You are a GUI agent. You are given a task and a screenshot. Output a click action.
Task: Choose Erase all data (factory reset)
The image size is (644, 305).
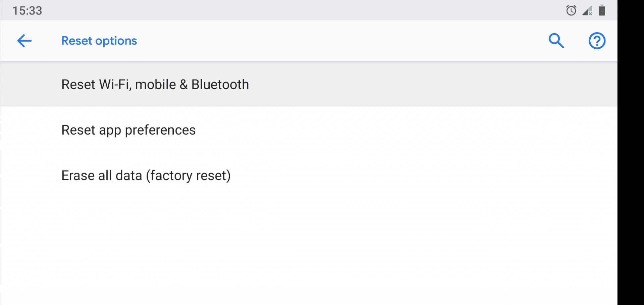click(x=146, y=175)
